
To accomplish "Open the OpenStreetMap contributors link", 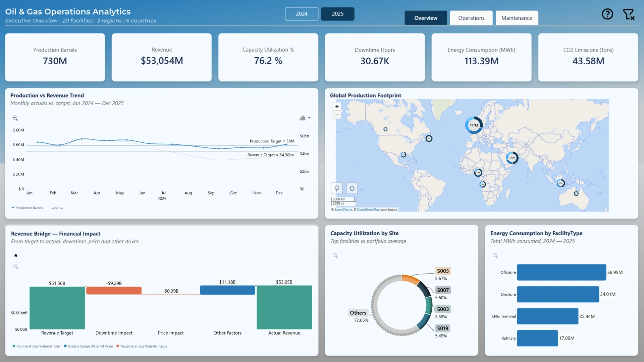I will tap(368, 209).
